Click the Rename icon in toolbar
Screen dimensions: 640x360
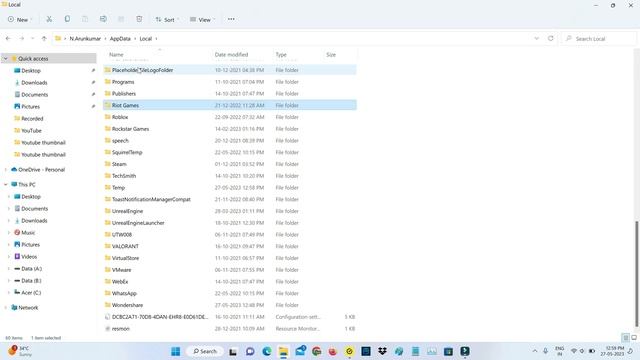tap(103, 19)
